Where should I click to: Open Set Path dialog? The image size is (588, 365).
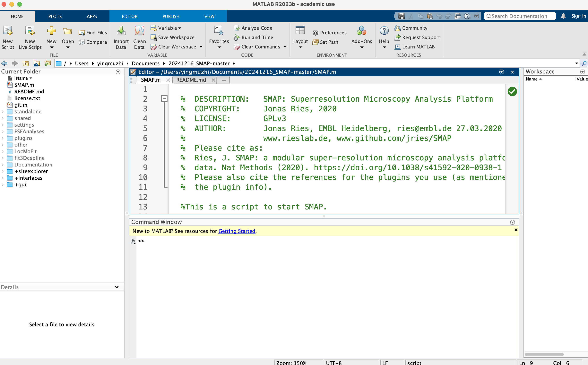[325, 42]
